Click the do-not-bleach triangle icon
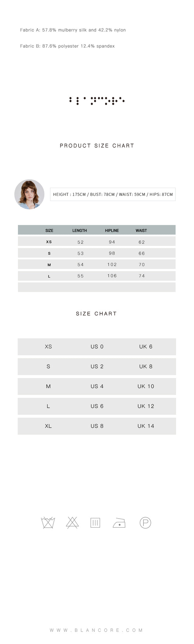This screenshot has height=644, width=194. pyautogui.click(x=72, y=523)
